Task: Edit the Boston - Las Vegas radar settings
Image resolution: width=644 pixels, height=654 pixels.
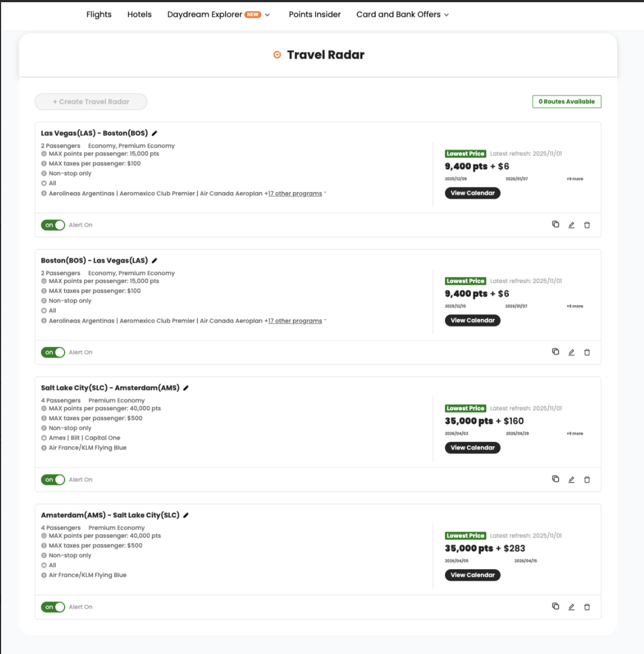Action: pos(571,352)
